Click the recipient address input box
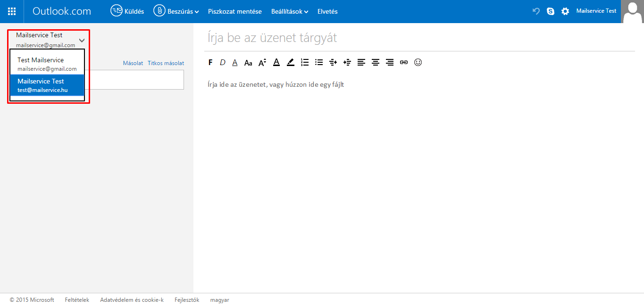 (134, 80)
